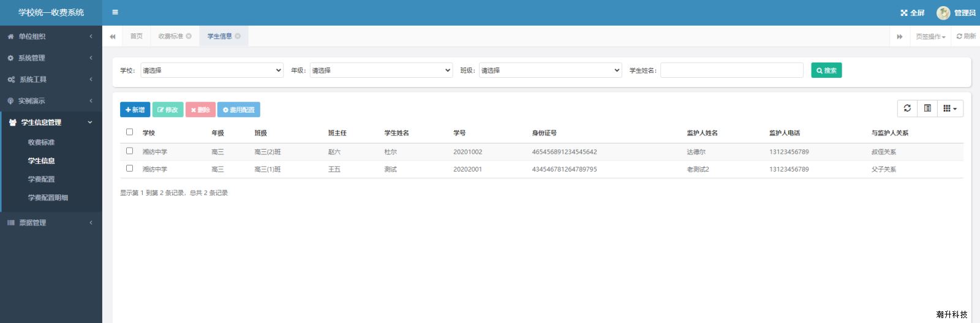
Task: Click guardian name 达德尔 cell
Action: (x=696, y=152)
